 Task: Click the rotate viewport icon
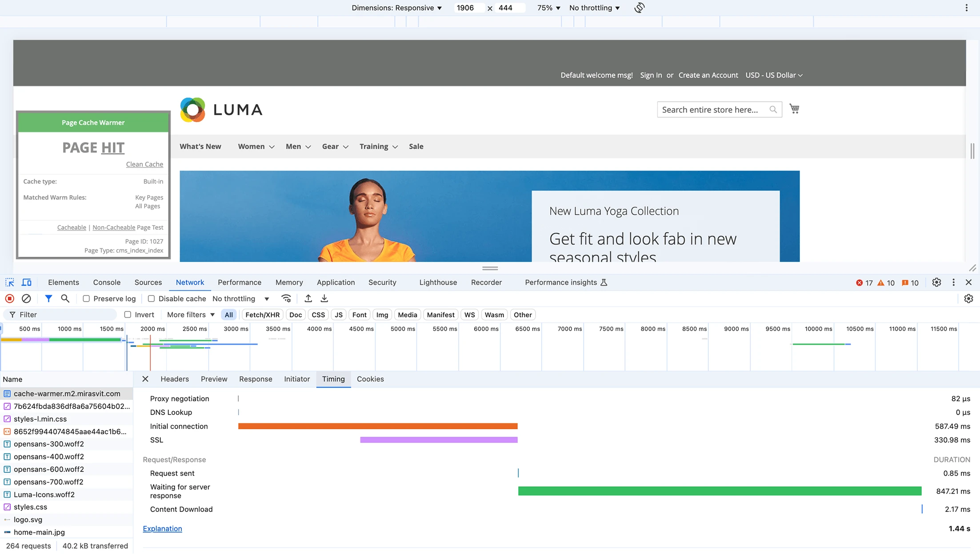coord(639,8)
